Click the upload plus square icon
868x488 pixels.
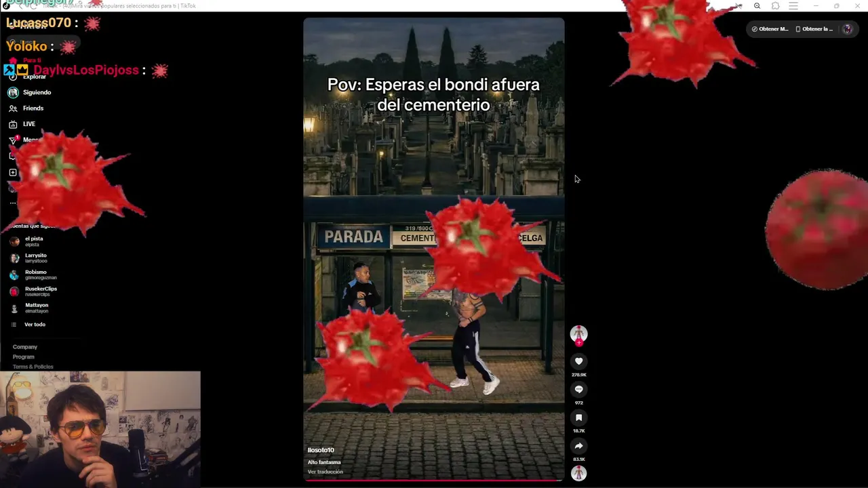[x=13, y=172]
